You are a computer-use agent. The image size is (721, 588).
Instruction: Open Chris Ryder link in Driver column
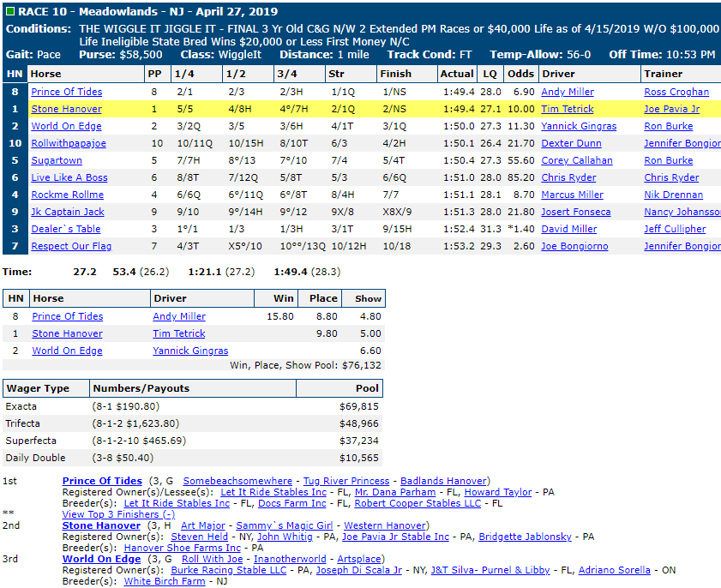click(x=568, y=177)
